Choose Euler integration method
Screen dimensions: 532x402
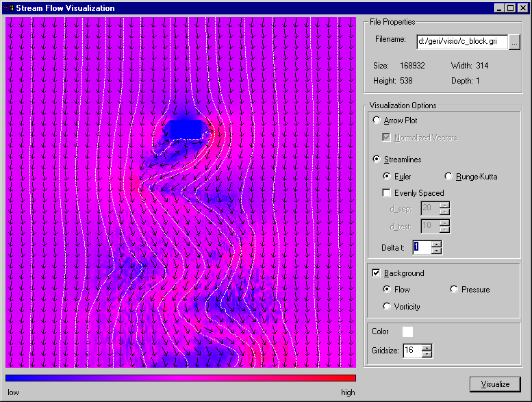[x=388, y=177]
